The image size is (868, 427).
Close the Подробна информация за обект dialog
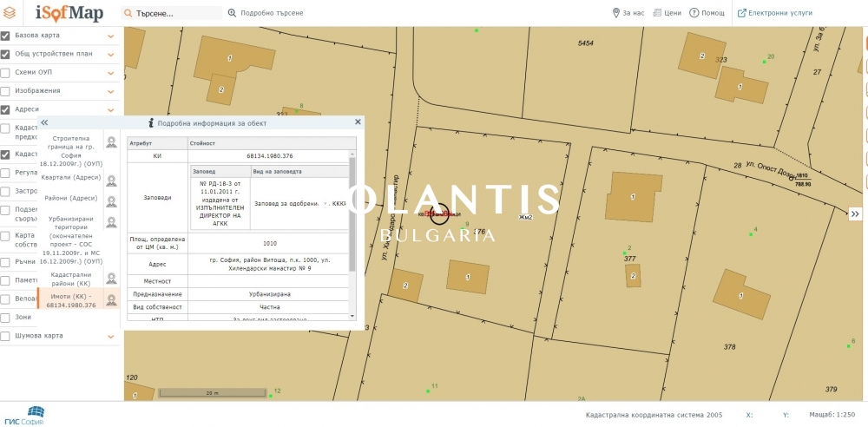(358, 122)
